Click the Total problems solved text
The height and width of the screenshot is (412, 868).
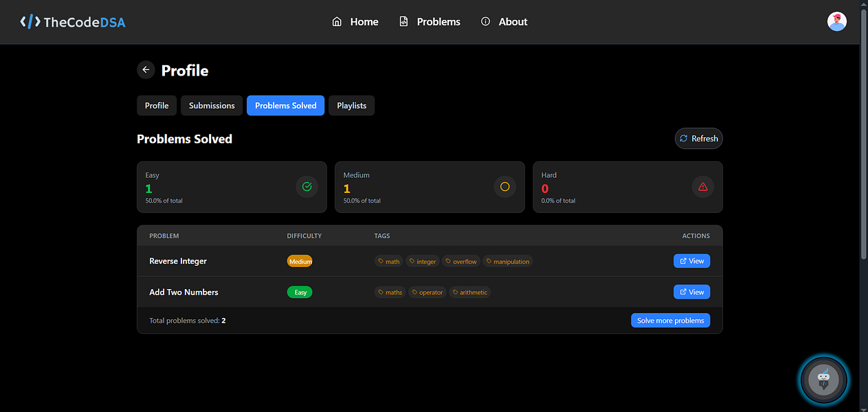[188, 321]
